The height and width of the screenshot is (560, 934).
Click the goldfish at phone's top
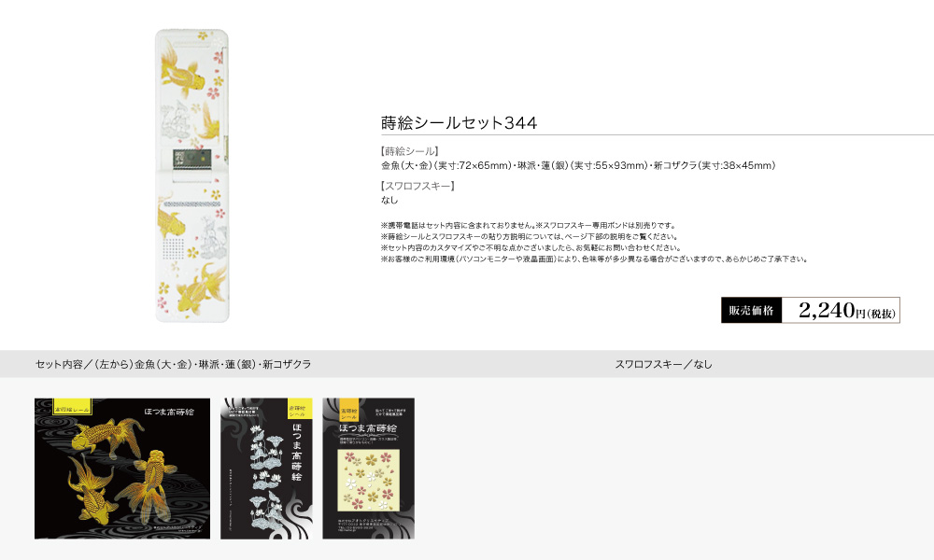point(183,70)
